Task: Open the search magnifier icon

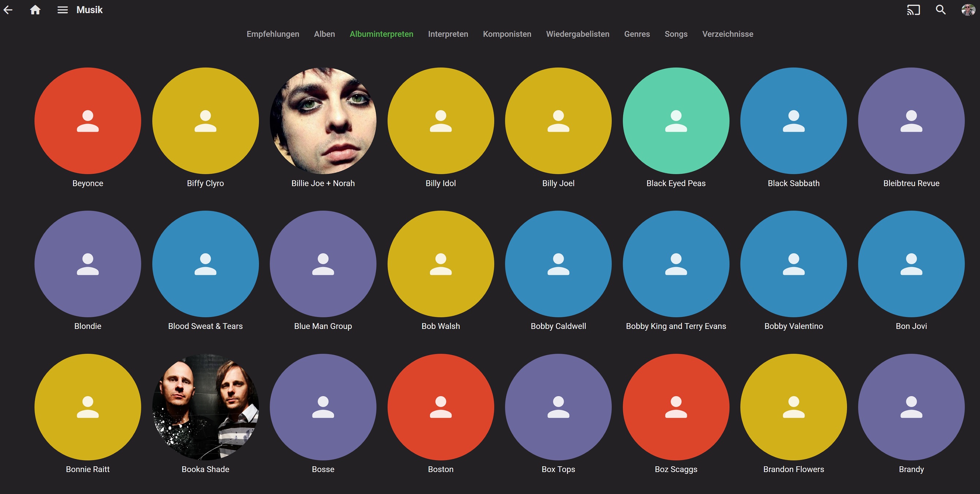Action: tap(941, 10)
